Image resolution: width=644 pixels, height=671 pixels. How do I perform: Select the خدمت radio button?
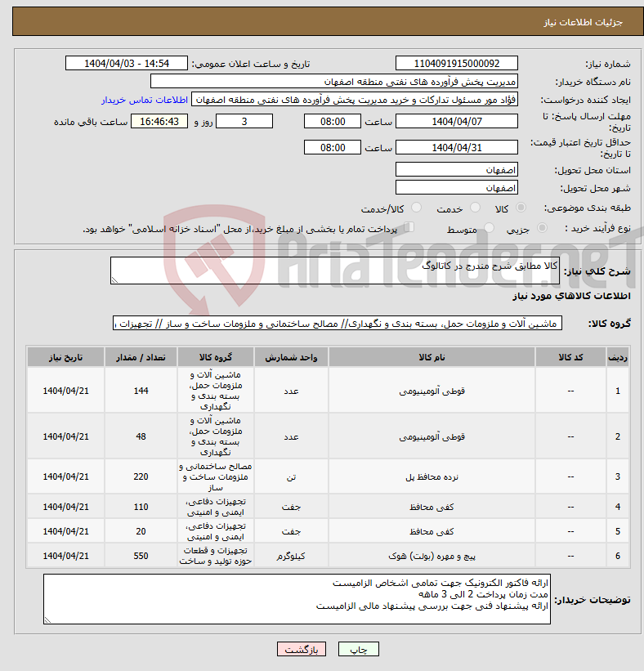[475, 208]
